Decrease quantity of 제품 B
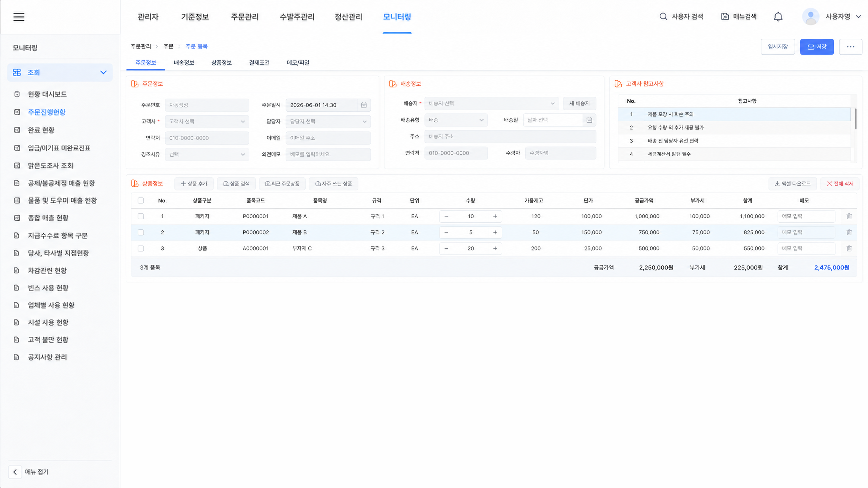This screenshot has height=488, width=868. coord(446,232)
